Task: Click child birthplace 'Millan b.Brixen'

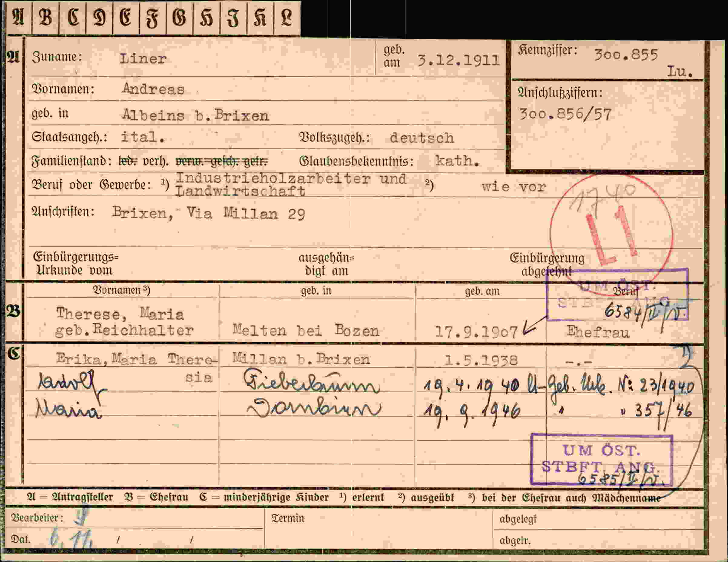Action: coord(301,359)
